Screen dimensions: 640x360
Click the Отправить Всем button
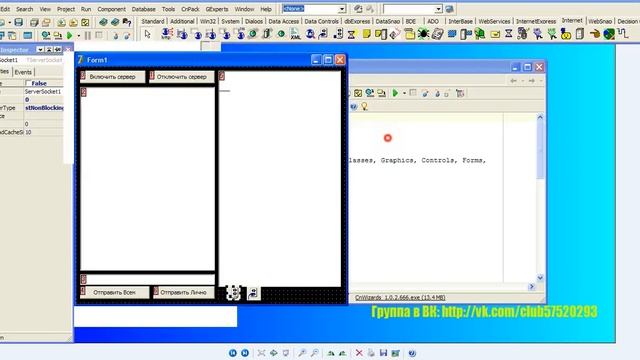(114, 292)
